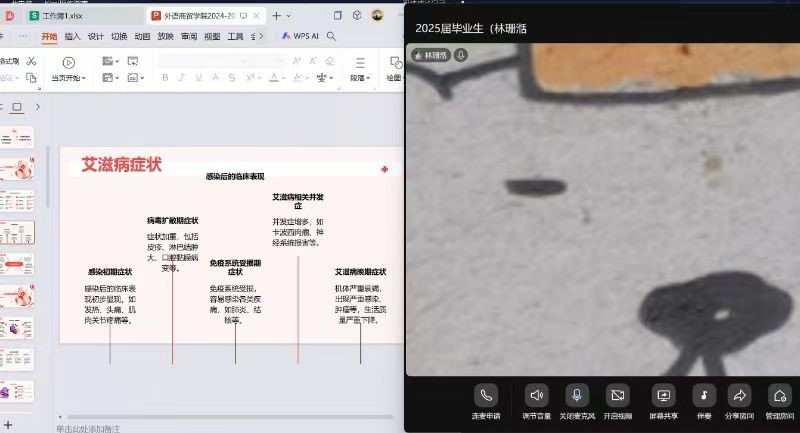
Task: Open the 设计 ribbon tab
Action: (x=96, y=36)
